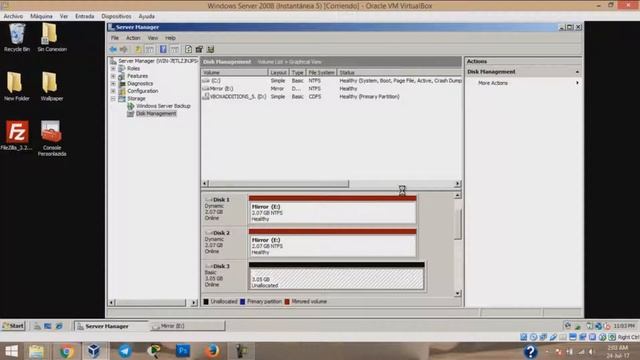Viewport: 640px width, 360px height.
Task: Click the blue Help toolbar icon
Action: [x=163, y=49]
